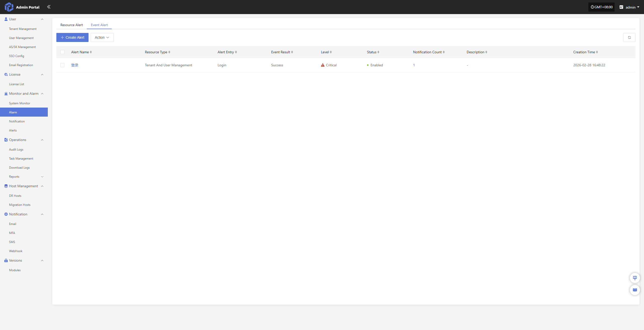The height and width of the screenshot is (330, 644).
Task: Open the documentation book floating icon
Action: (635, 290)
